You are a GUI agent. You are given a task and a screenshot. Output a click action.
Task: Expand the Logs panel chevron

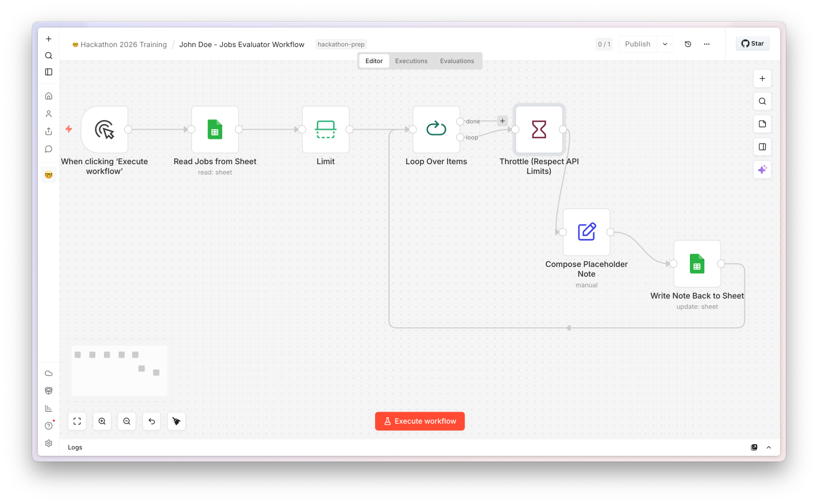[x=769, y=448]
